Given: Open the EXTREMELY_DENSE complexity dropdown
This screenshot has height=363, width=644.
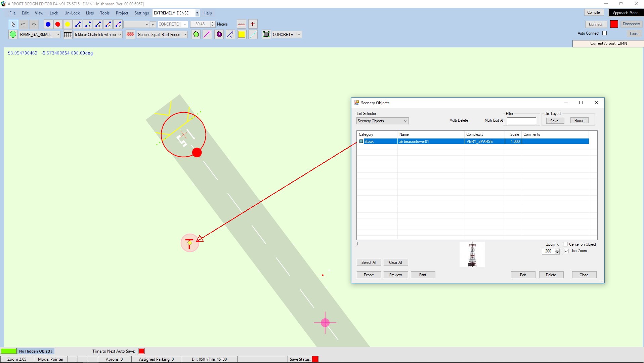Looking at the screenshot, I should coord(197,13).
